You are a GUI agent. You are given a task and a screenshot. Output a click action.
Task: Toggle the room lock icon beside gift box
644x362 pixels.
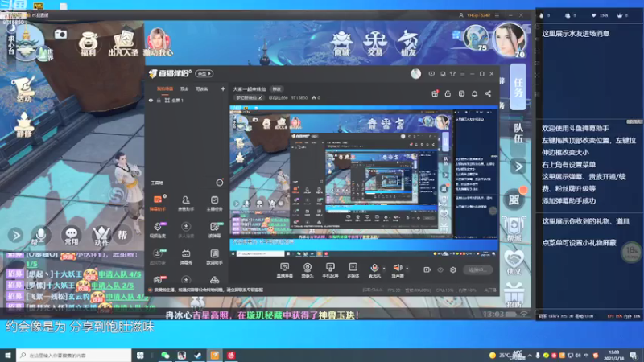click(x=448, y=93)
